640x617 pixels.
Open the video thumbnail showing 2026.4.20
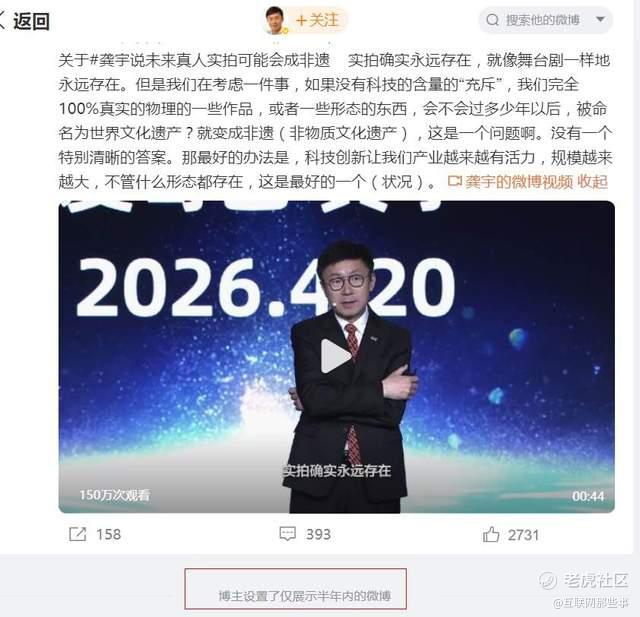coord(337,357)
